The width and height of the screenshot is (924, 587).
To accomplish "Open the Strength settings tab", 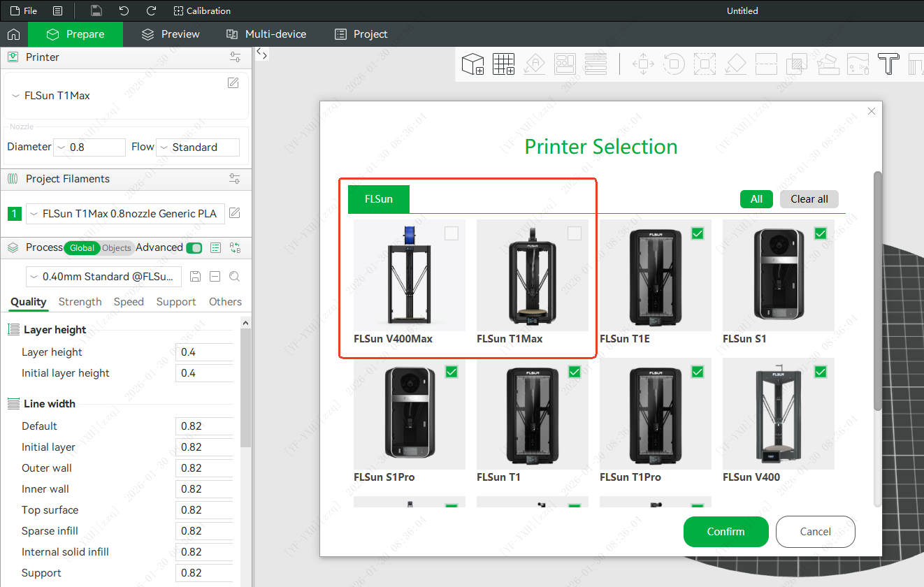I will (x=80, y=302).
